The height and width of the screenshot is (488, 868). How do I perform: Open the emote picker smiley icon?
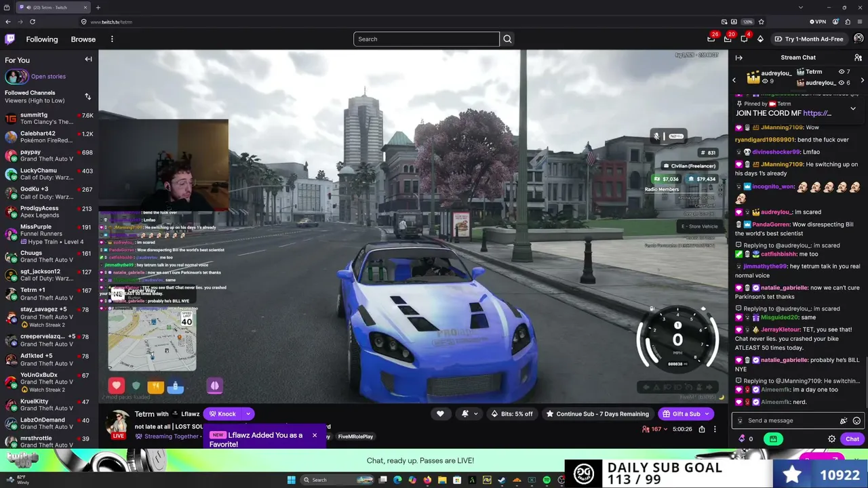pos(856,421)
